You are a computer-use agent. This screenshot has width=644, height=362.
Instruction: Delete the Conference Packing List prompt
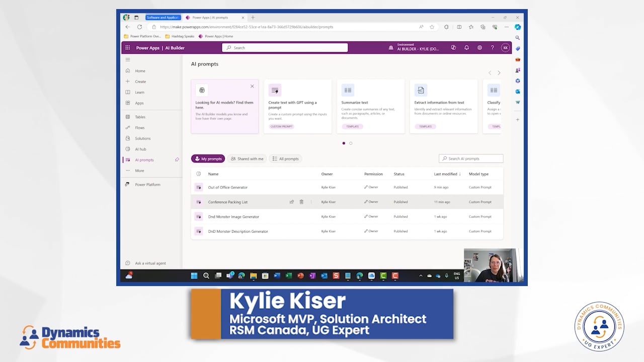coord(301,202)
